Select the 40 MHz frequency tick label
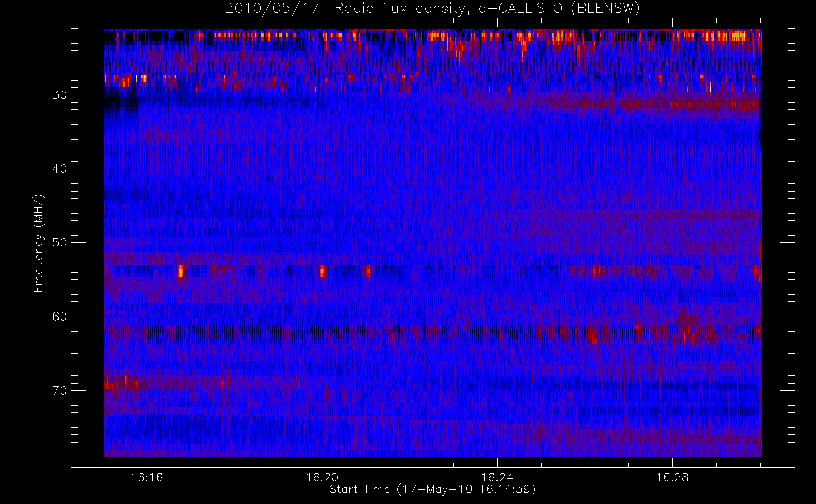816x504 pixels. click(60, 169)
